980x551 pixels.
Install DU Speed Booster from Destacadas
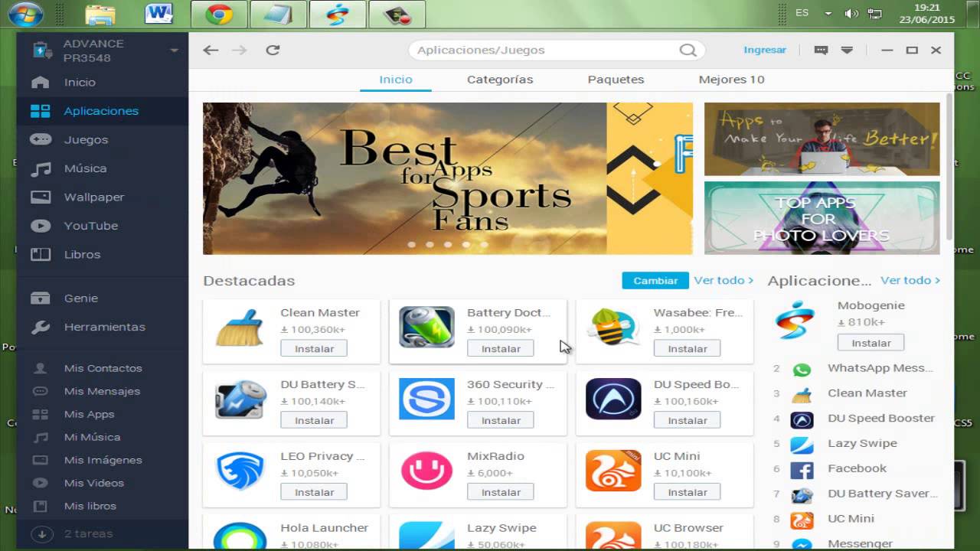coord(688,420)
